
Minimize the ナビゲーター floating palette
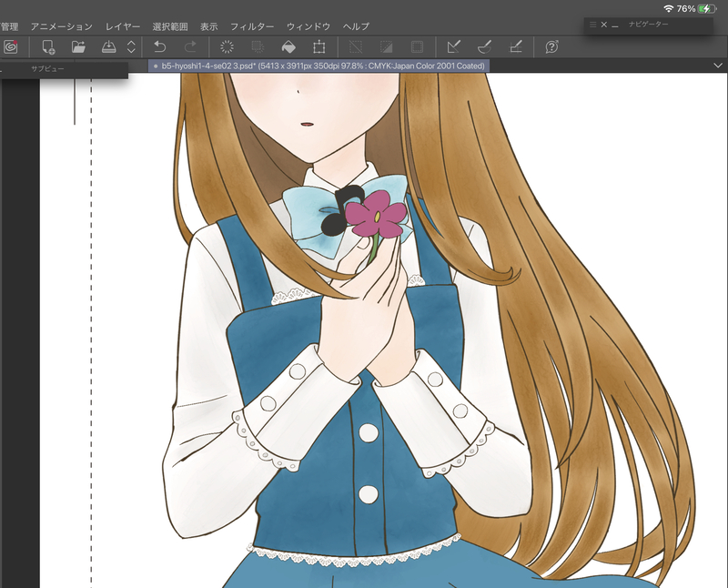coord(615,25)
